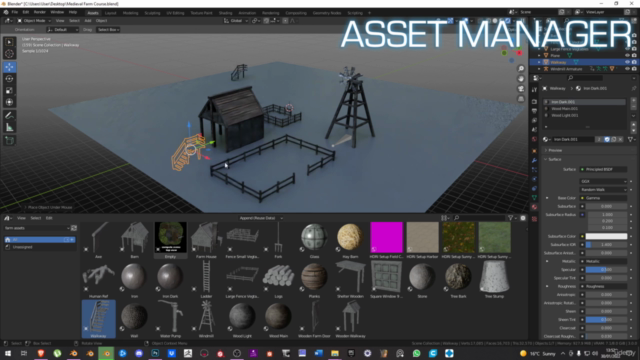Toggle render camera icon for Windmill Armature
This screenshot has width=640, height=360.
click(x=634, y=69)
